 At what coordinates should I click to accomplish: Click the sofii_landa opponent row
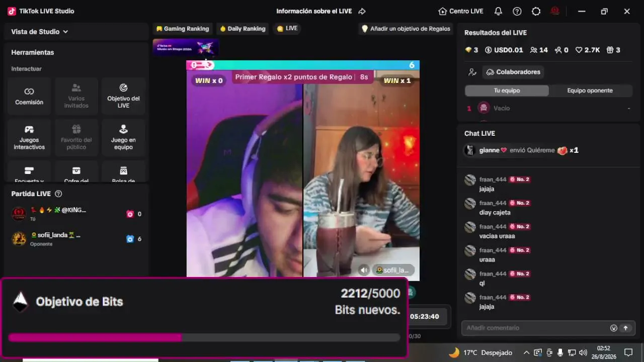click(76, 239)
